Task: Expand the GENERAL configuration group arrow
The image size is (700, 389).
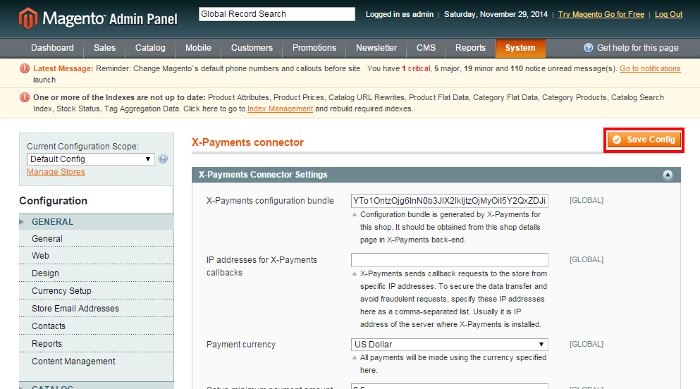Action: 22,222
